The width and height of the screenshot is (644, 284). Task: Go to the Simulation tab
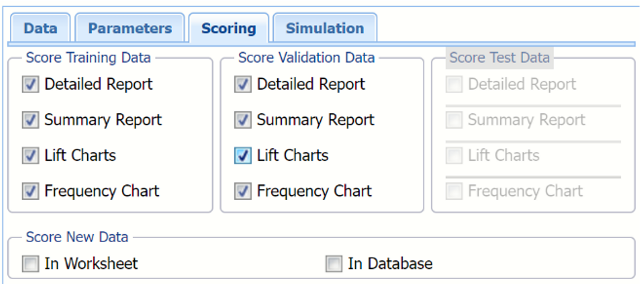pos(325,29)
